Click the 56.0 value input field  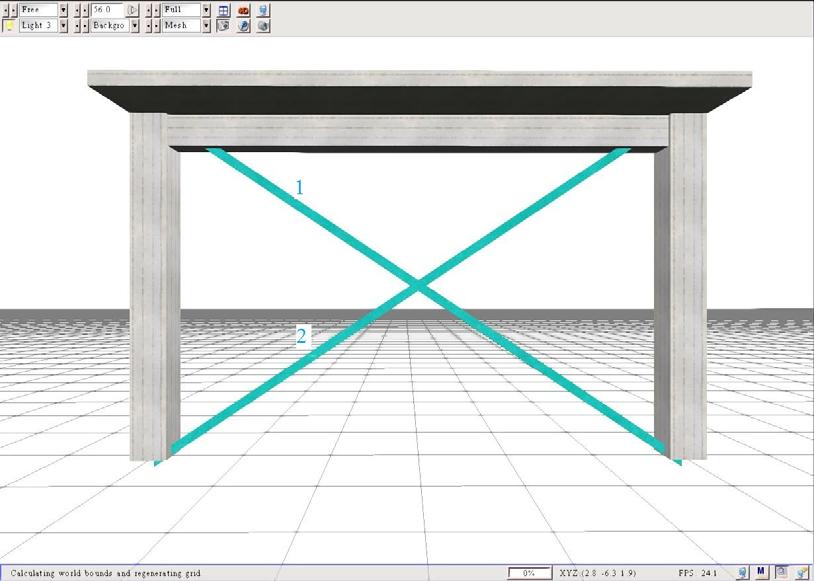pos(107,10)
